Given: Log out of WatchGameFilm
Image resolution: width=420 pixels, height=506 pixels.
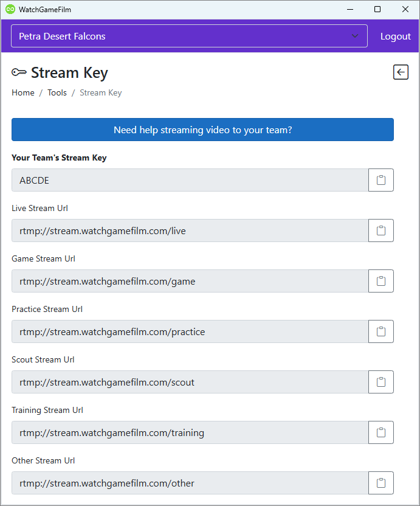Looking at the screenshot, I should click(x=395, y=36).
